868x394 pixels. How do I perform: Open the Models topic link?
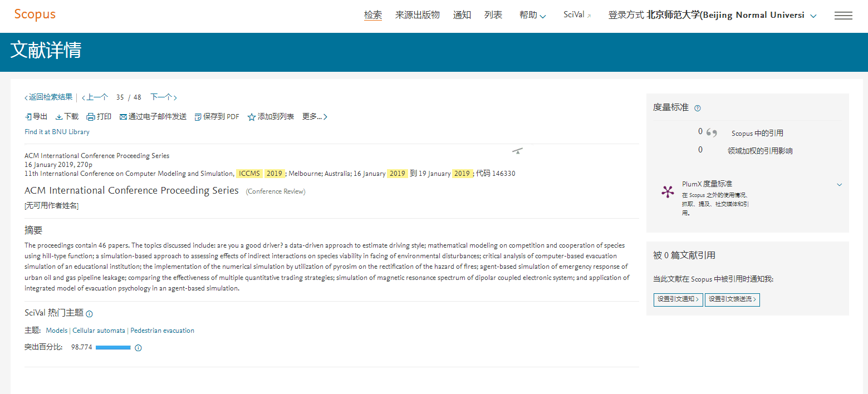[57, 331]
